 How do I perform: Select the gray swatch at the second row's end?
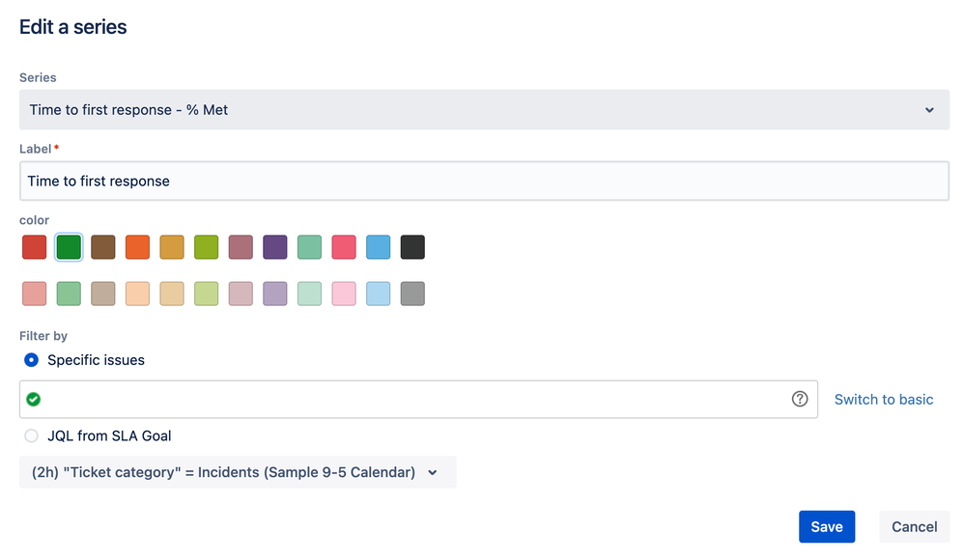click(412, 294)
